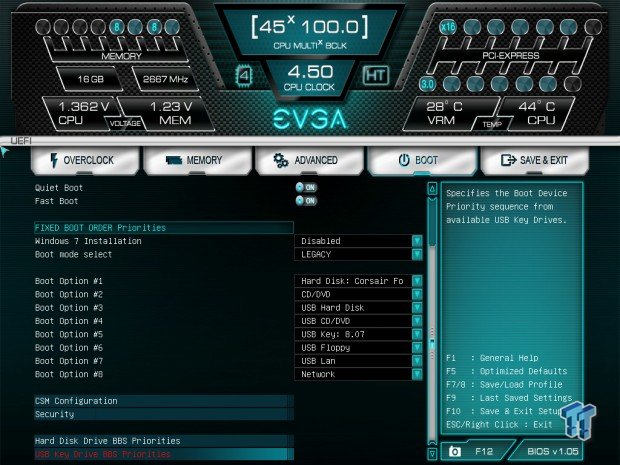This screenshot has width=620, height=465.
Task: Click the exit arrow icon on SAVE & EXIT
Action: point(508,160)
